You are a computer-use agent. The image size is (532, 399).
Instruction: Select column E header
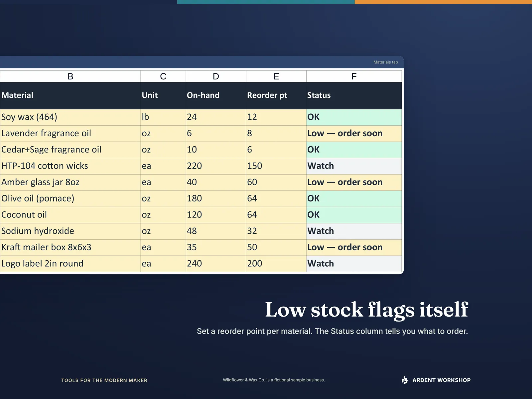point(276,76)
